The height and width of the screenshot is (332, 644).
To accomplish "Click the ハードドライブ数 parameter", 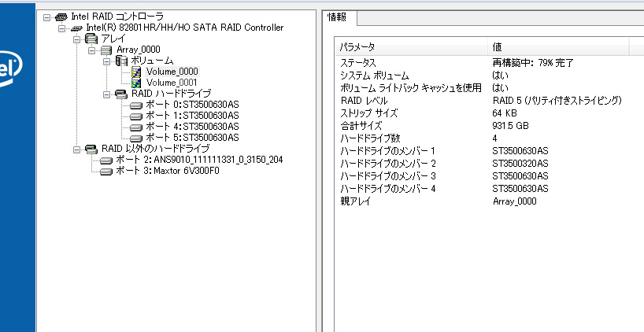I will (370, 138).
